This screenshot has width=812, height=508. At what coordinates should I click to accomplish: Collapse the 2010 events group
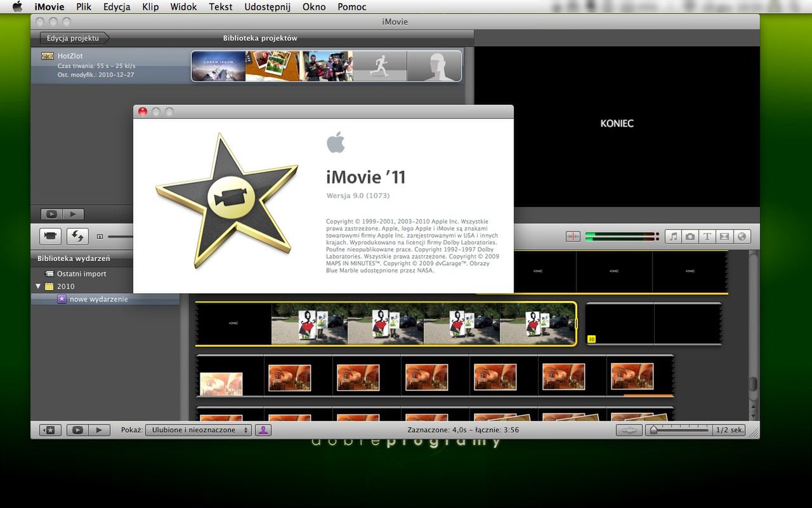38,286
